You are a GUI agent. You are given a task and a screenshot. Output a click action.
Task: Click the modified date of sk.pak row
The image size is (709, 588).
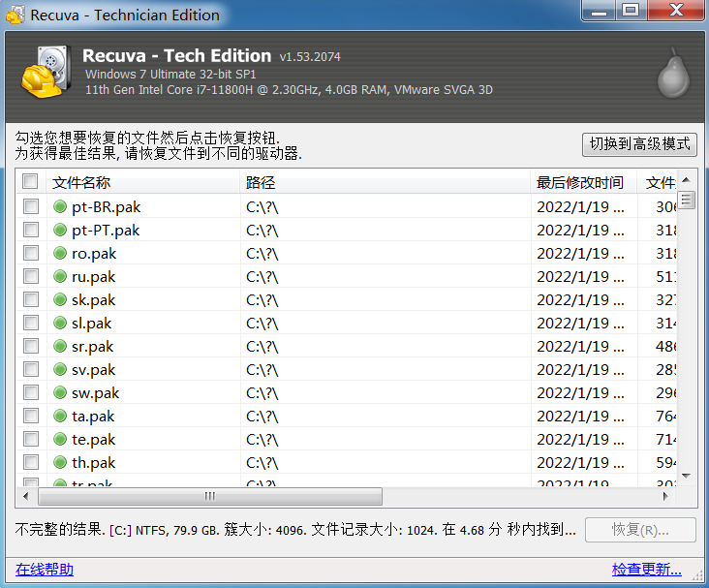(x=580, y=300)
